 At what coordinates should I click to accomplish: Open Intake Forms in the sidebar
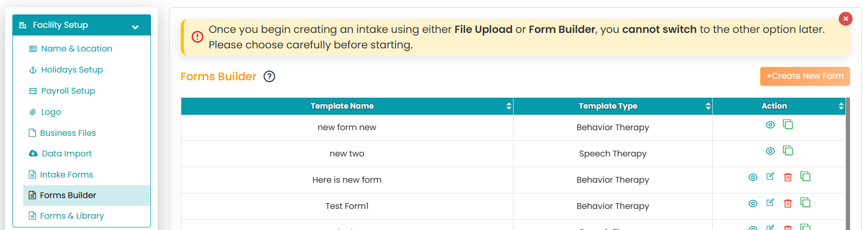click(66, 174)
